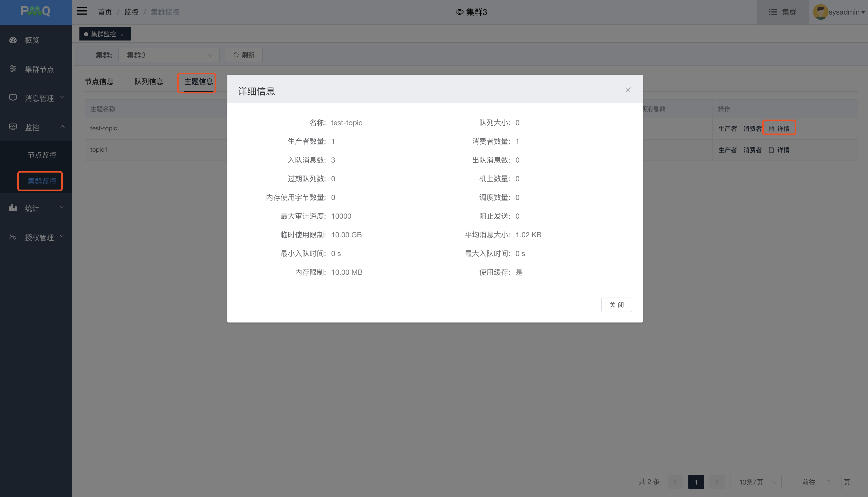868x497 pixels.
Task: Click the 关闭 button in dialog
Action: [x=616, y=305]
